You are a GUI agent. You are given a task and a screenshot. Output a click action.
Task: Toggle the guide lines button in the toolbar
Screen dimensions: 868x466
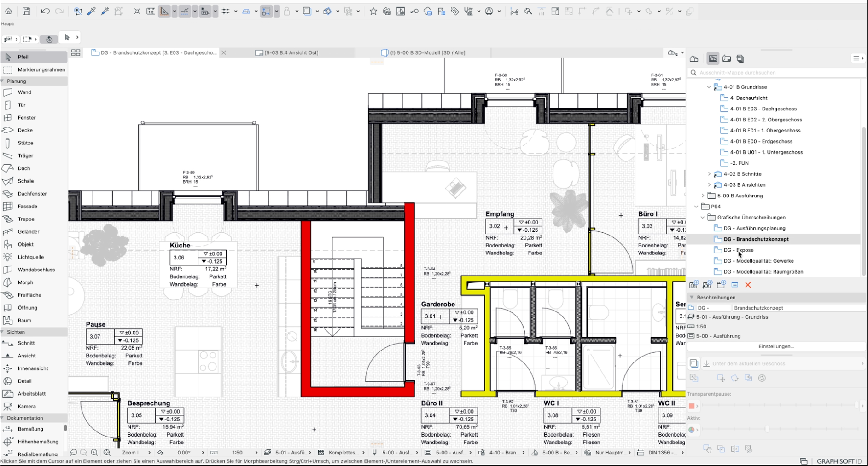164,11
